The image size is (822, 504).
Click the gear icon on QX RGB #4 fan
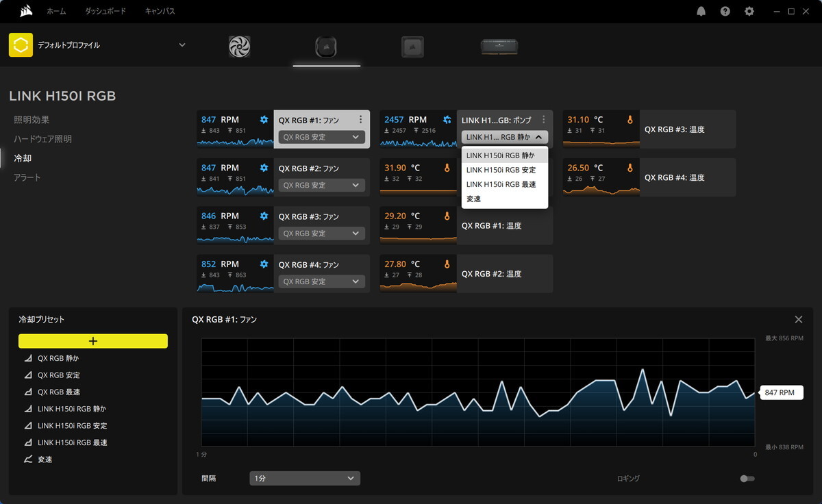264,264
